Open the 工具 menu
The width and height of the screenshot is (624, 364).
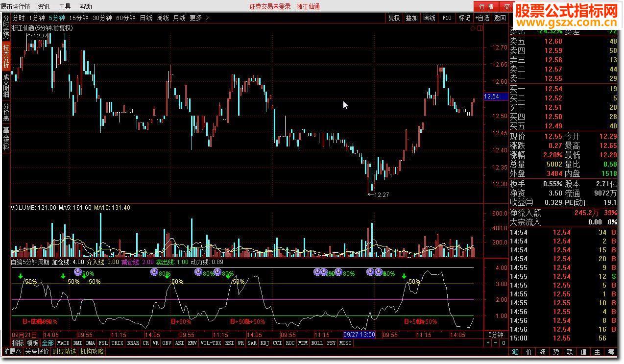(x=65, y=6)
